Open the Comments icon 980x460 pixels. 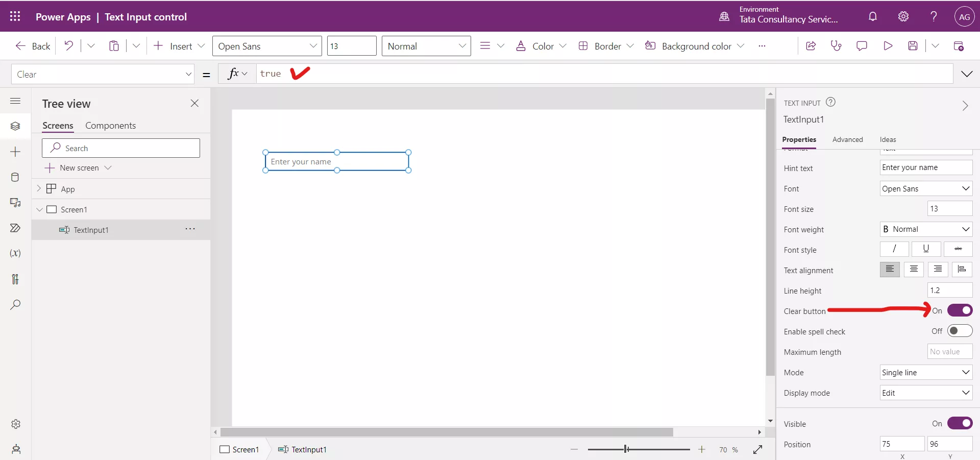[862, 46]
